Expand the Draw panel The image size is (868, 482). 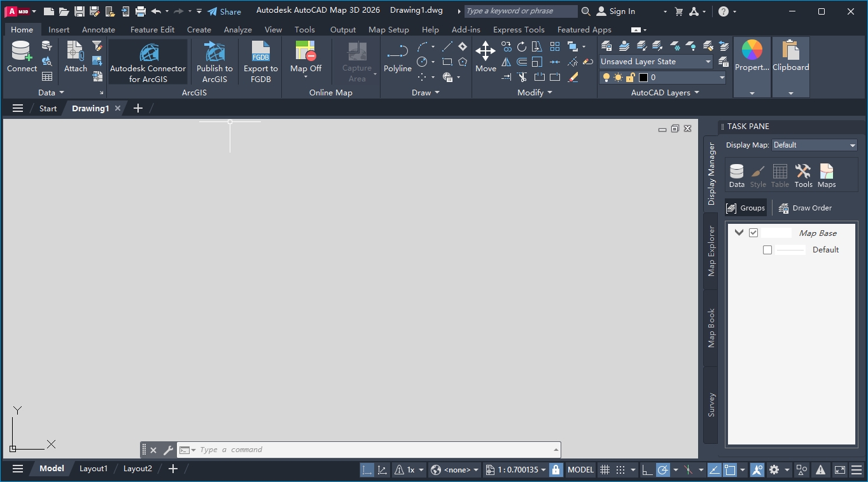point(426,93)
